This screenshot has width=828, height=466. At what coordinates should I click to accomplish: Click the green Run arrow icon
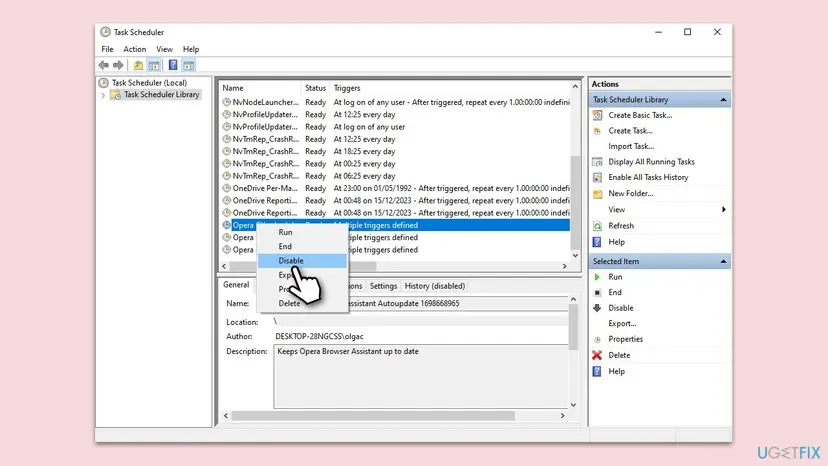[597, 277]
